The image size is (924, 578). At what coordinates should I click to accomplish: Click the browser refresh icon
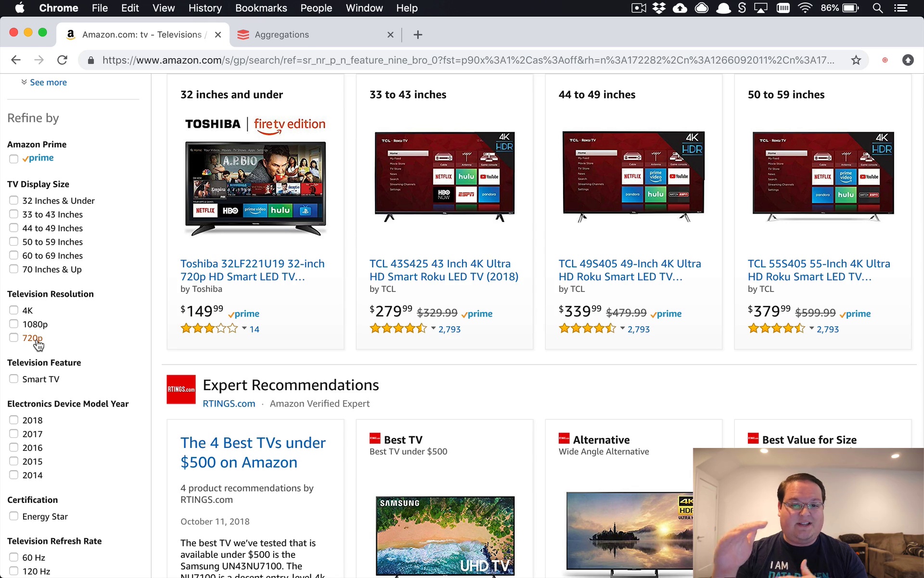pyautogui.click(x=62, y=59)
